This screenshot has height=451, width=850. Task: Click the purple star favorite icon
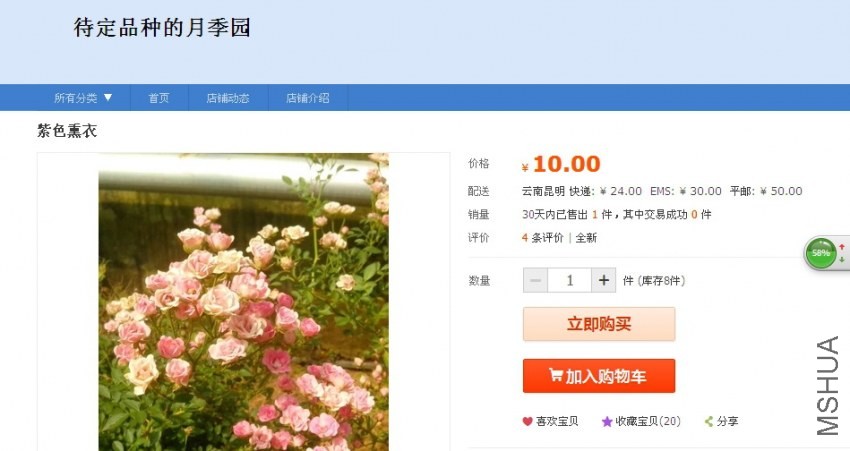(607, 422)
